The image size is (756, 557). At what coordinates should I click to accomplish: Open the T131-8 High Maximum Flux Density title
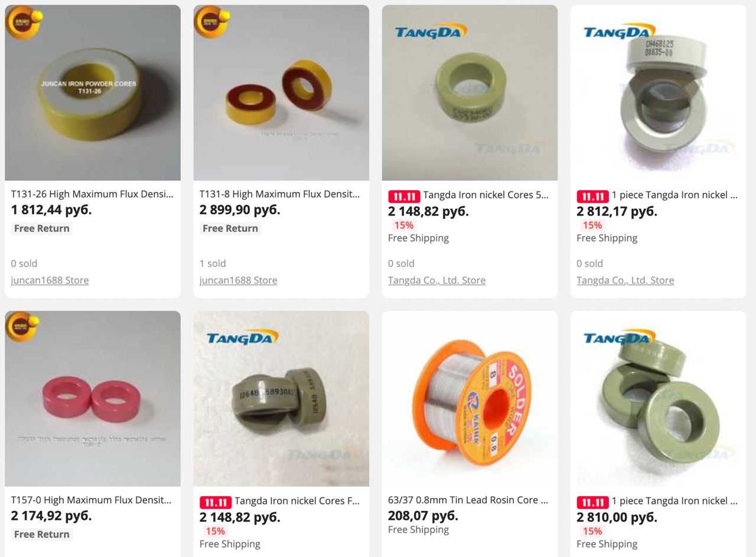[280, 194]
